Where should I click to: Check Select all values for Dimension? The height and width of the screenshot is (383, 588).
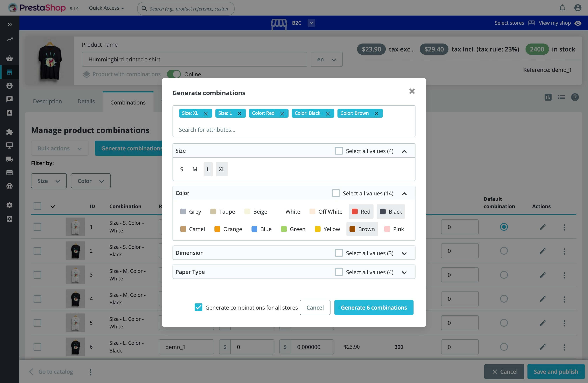click(339, 253)
